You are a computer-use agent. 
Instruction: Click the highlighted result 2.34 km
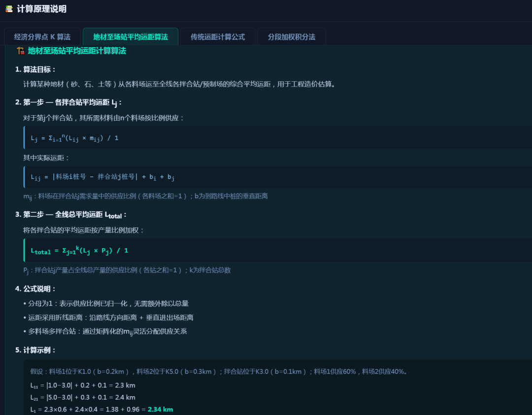tap(161, 410)
